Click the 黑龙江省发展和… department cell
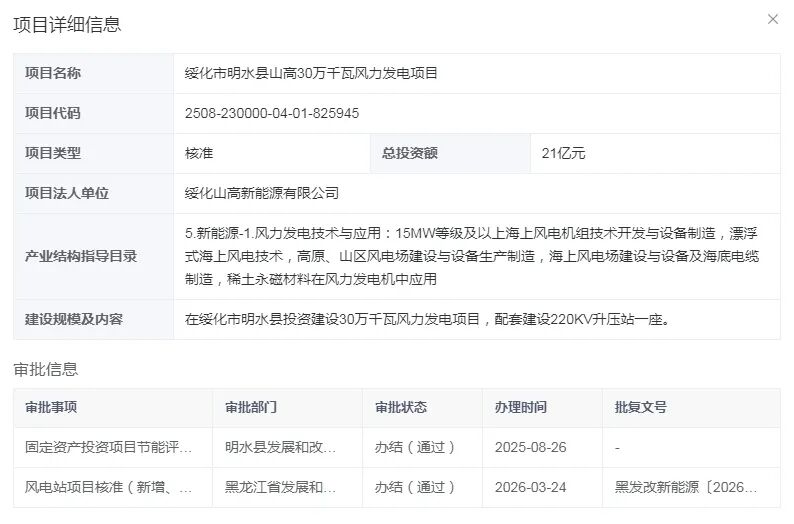This screenshot has width=794, height=524. click(x=280, y=487)
